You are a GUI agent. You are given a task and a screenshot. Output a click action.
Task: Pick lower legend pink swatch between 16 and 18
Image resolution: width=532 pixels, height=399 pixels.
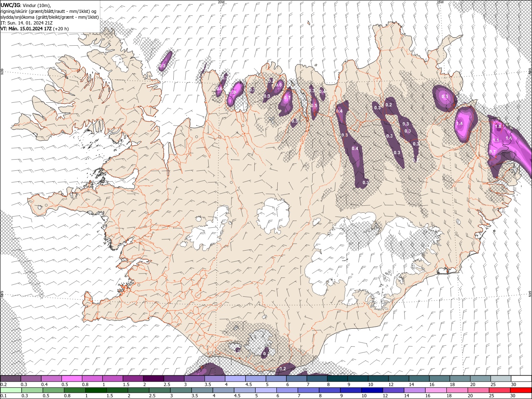436,390
